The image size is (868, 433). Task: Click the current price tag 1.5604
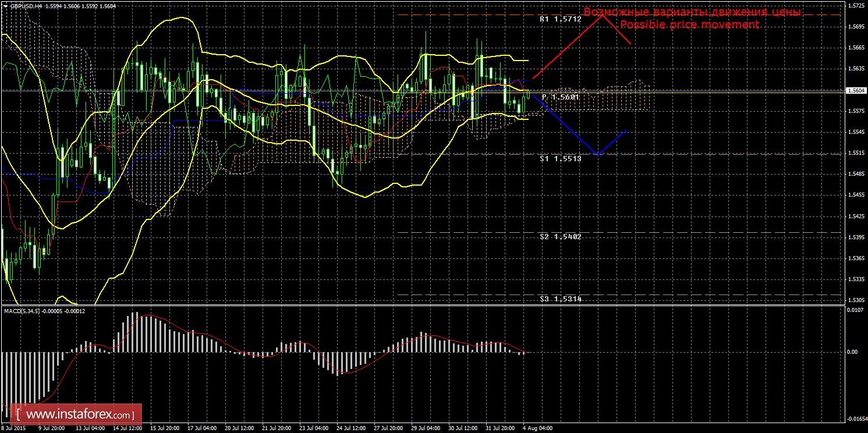[856, 91]
